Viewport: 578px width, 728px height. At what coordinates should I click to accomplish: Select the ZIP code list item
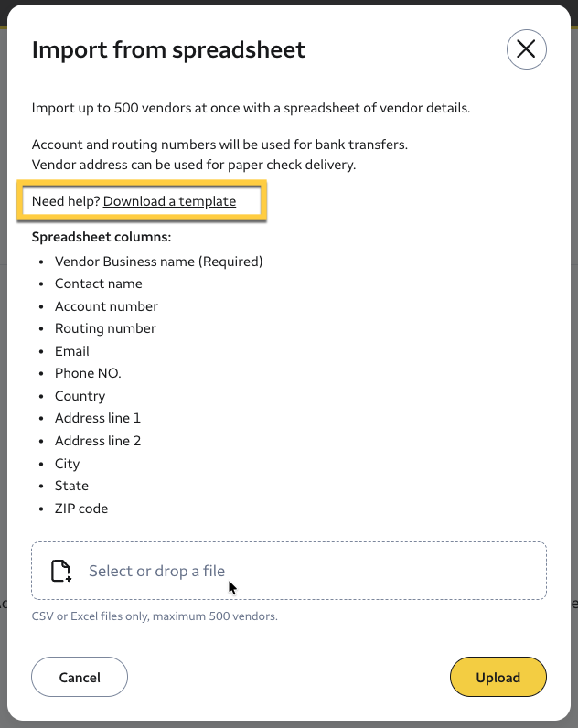(81, 509)
